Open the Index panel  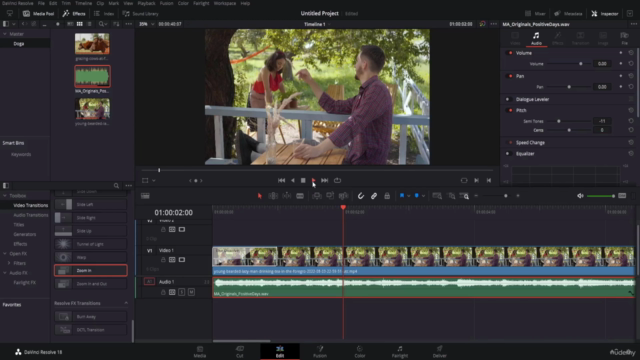pyautogui.click(x=104, y=13)
